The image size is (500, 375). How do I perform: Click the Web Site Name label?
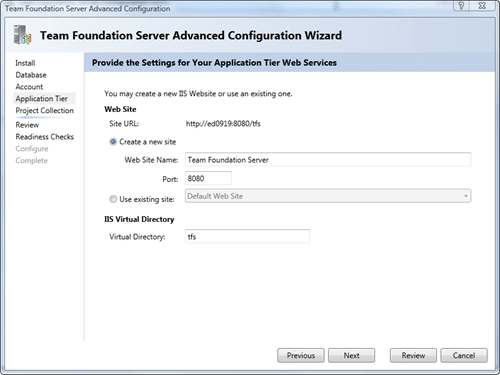click(x=151, y=160)
